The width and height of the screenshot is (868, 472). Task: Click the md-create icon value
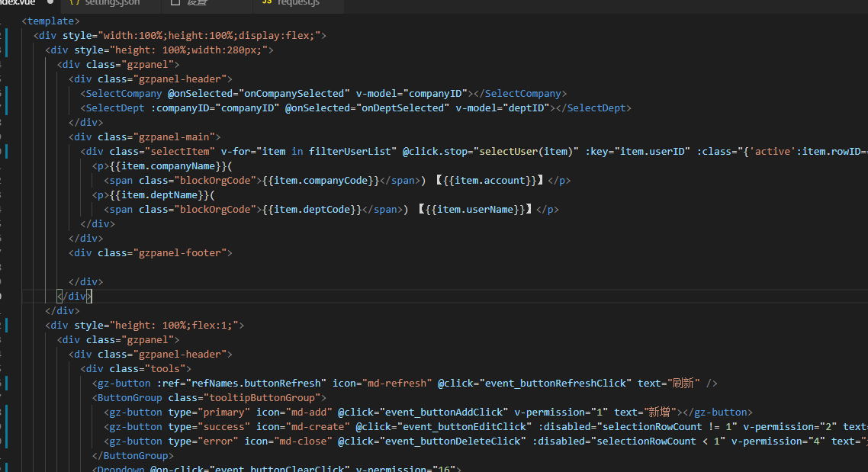click(x=318, y=426)
